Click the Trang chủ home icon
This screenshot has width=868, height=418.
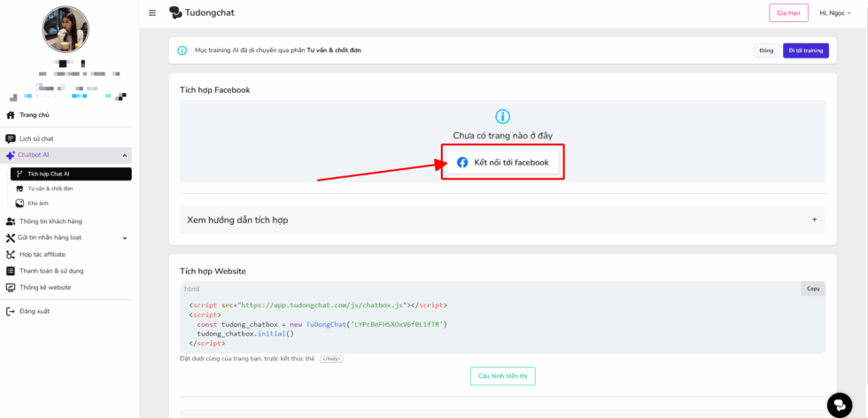10,115
